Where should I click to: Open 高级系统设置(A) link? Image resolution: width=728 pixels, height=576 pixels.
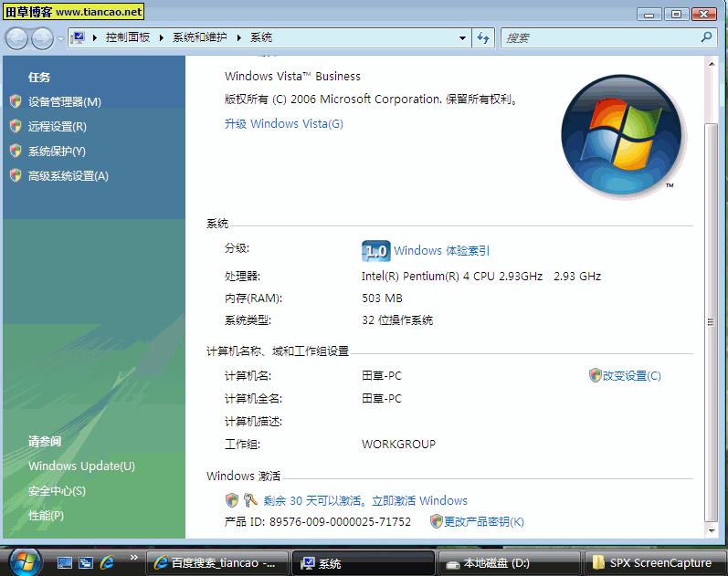pos(69,176)
